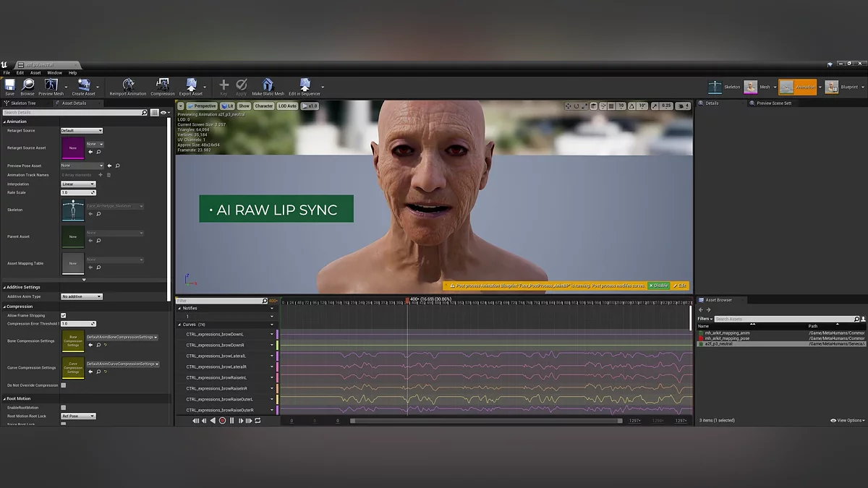The image size is (868, 488).
Task: Switch to Skeleton editor mode icon
Action: coord(715,87)
